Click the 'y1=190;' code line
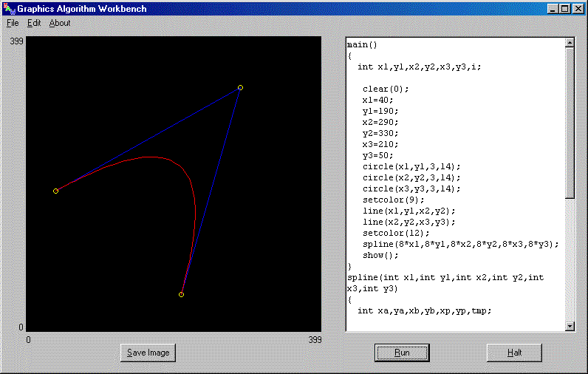Viewport: 588px width, 374px height. [x=380, y=112]
